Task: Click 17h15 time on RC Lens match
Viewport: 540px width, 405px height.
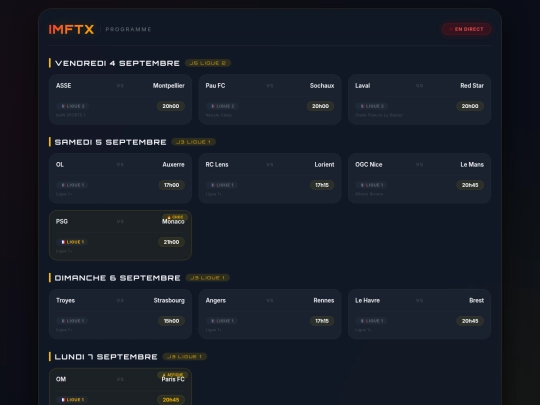Action: point(322,185)
